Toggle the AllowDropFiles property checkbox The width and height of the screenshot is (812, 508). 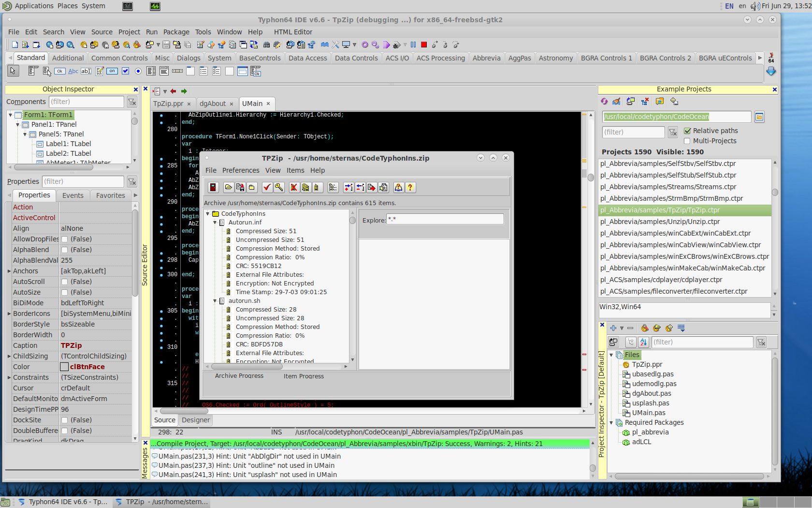tap(64, 239)
